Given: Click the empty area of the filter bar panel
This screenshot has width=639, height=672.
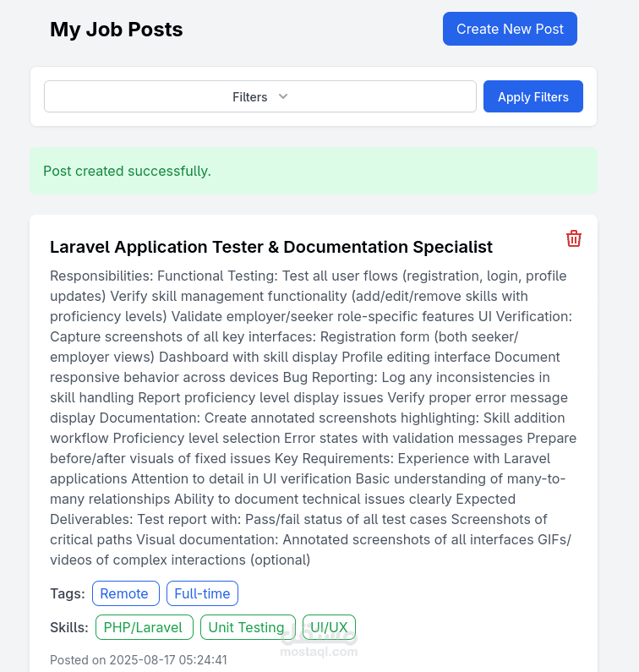Looking at the screenshot, I should click(314, 119).
